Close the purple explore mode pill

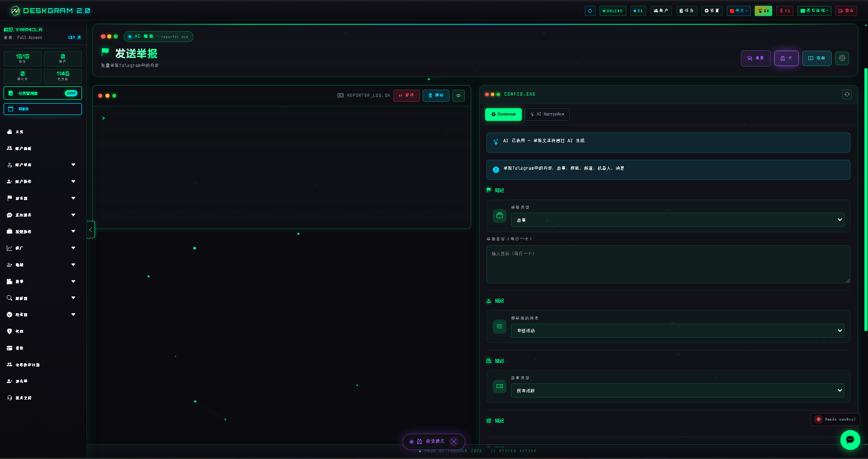click(x=454, y=442)
